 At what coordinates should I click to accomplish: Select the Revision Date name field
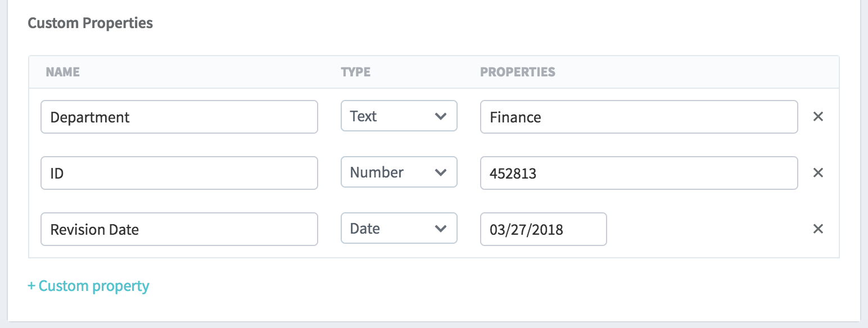179,229
